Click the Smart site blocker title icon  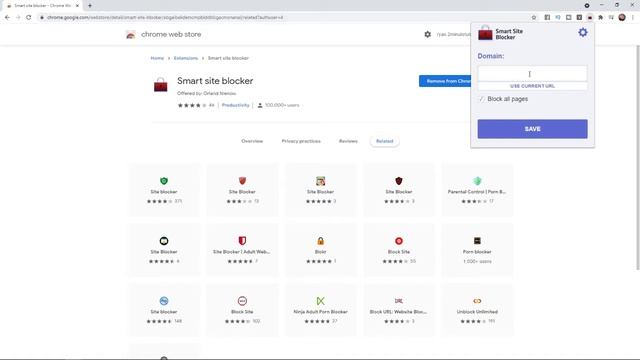160,85
